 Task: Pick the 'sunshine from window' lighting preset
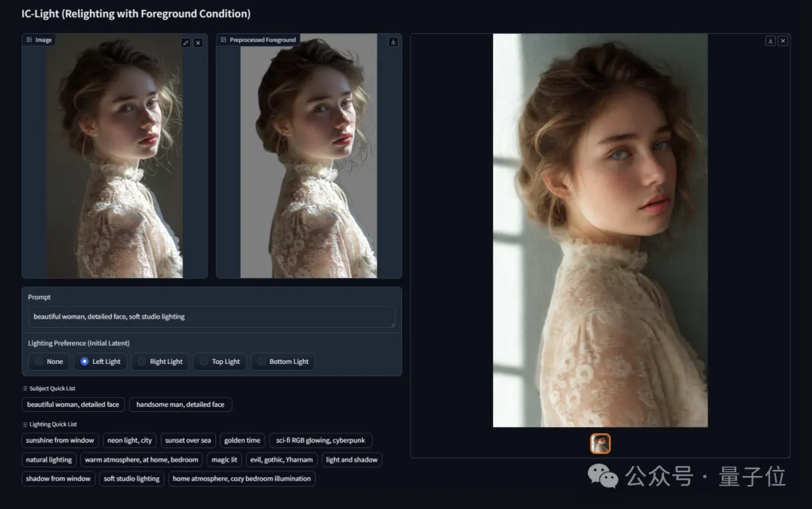[60, 441]
